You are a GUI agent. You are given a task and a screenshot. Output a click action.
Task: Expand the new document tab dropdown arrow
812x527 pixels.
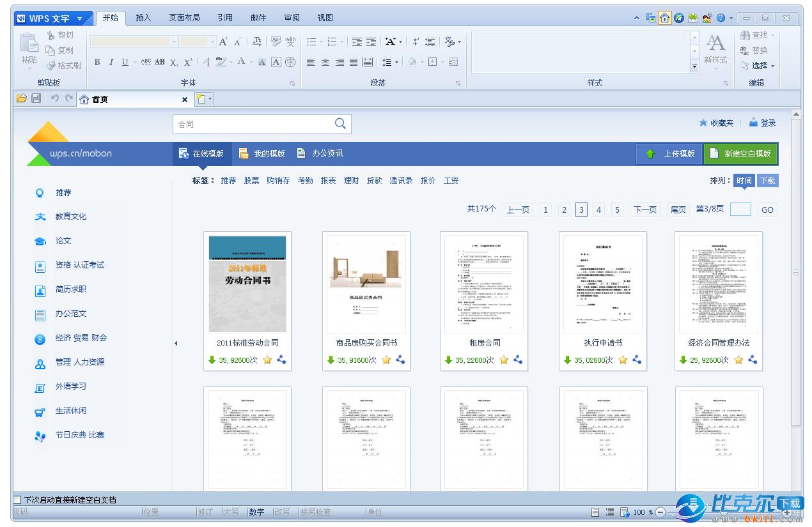(210, 99)
